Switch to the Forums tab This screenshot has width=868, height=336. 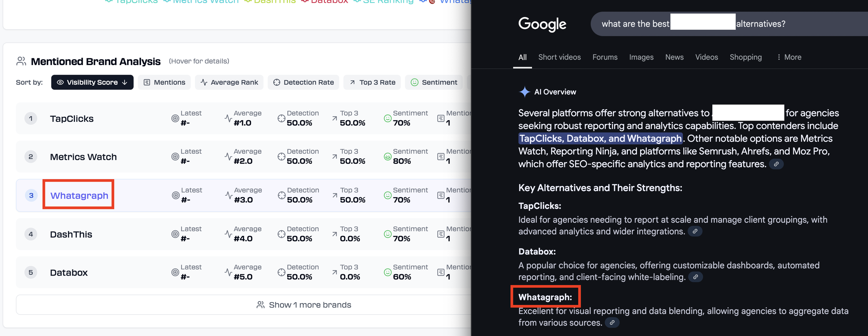(605, 57)
